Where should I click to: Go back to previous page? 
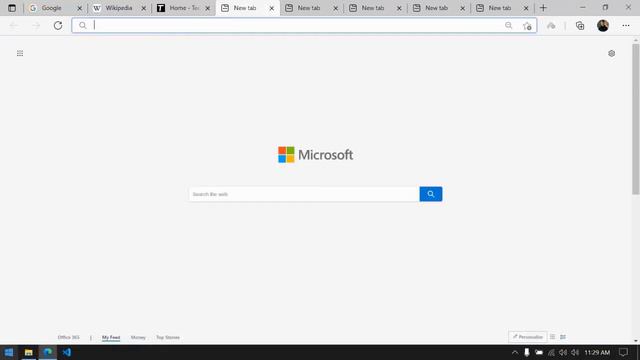[13, 25]
